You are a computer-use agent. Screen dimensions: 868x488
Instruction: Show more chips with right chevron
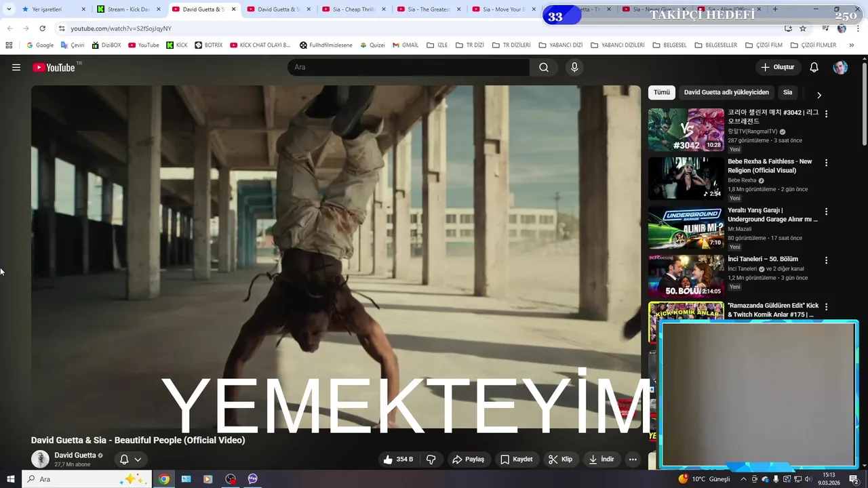tap(818, 95)
